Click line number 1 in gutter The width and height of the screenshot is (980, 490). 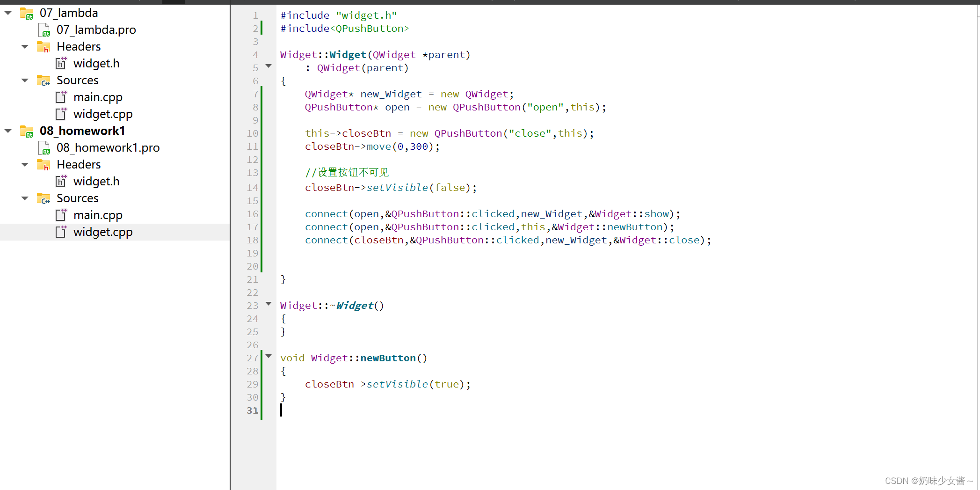tap(255, 15)
